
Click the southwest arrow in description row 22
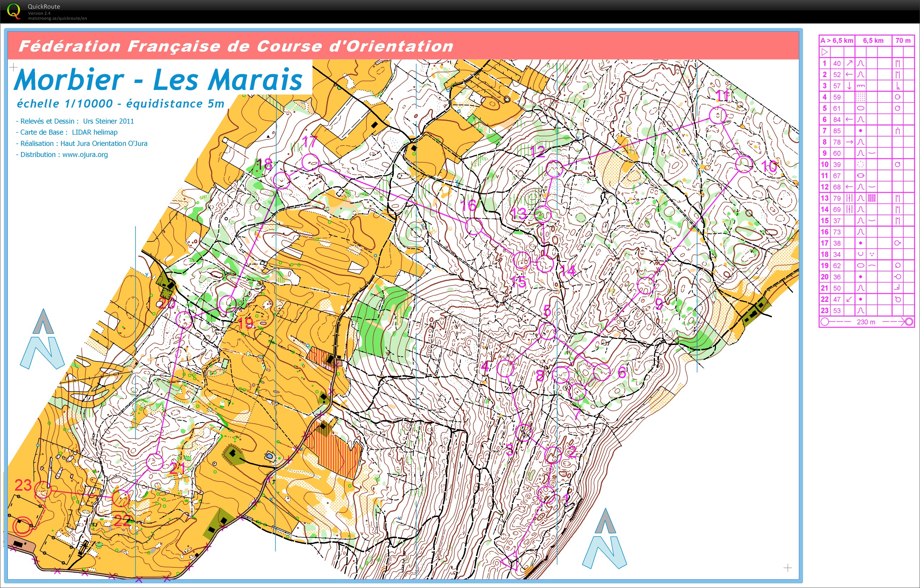point(849,299)
